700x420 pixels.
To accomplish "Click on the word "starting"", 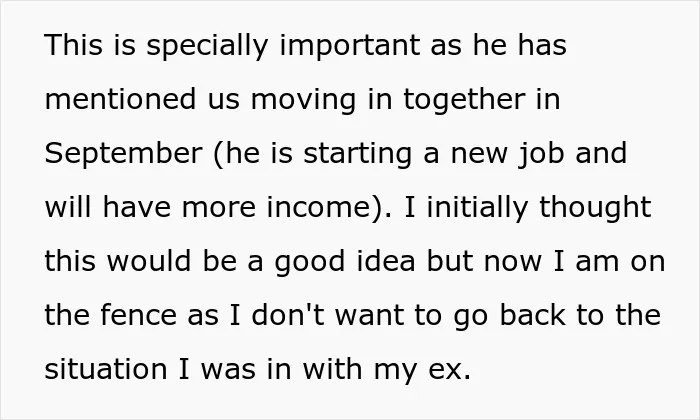I will click(358, 154).
